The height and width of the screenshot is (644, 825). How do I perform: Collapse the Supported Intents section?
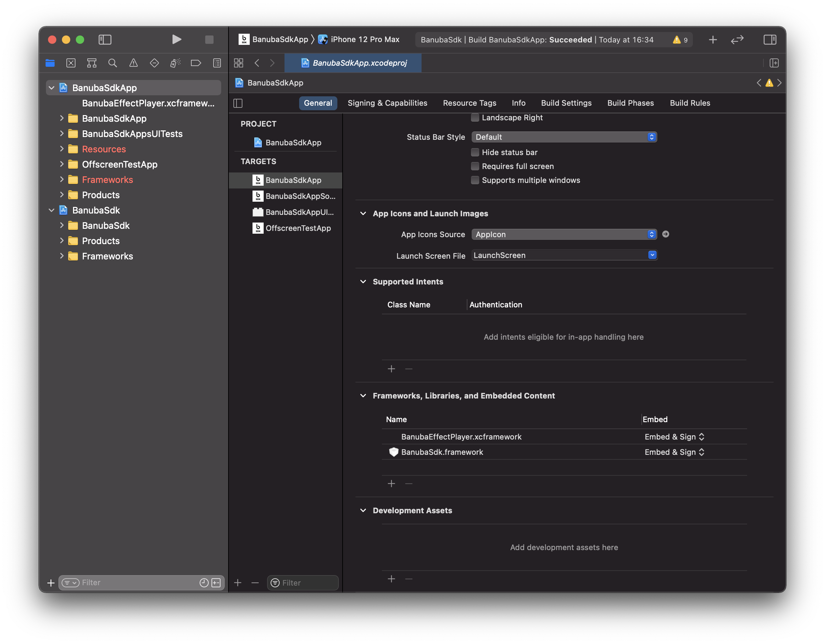[363, 282]
